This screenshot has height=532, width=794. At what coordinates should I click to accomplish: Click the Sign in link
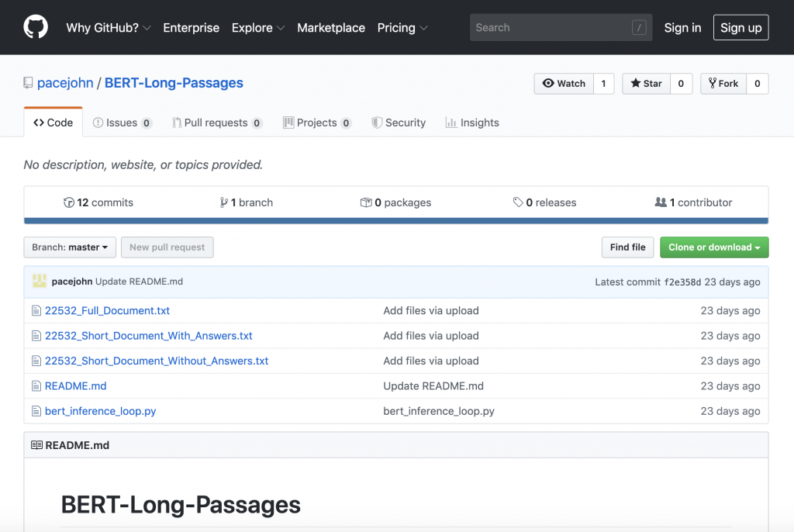click(x=682, y=28)
